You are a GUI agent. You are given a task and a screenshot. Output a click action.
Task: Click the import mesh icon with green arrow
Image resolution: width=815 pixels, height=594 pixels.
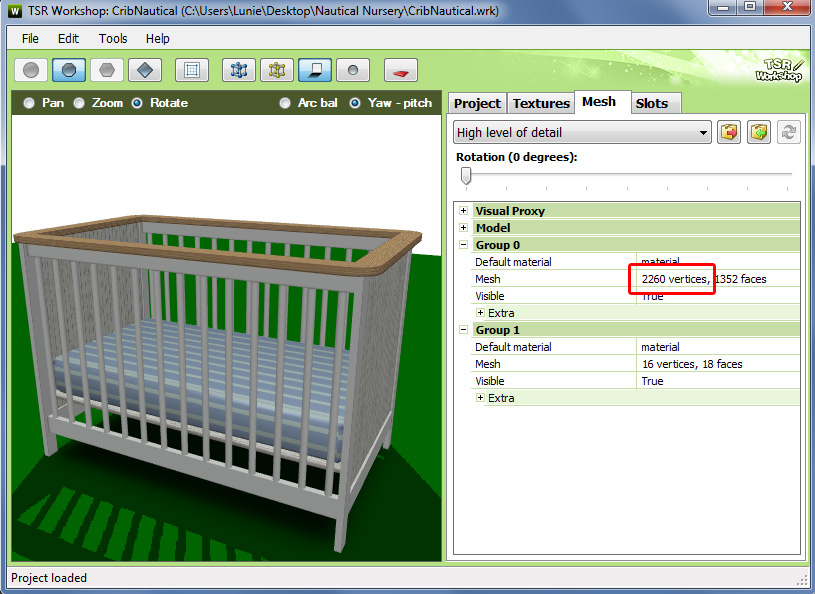click(x=759, y=132)
